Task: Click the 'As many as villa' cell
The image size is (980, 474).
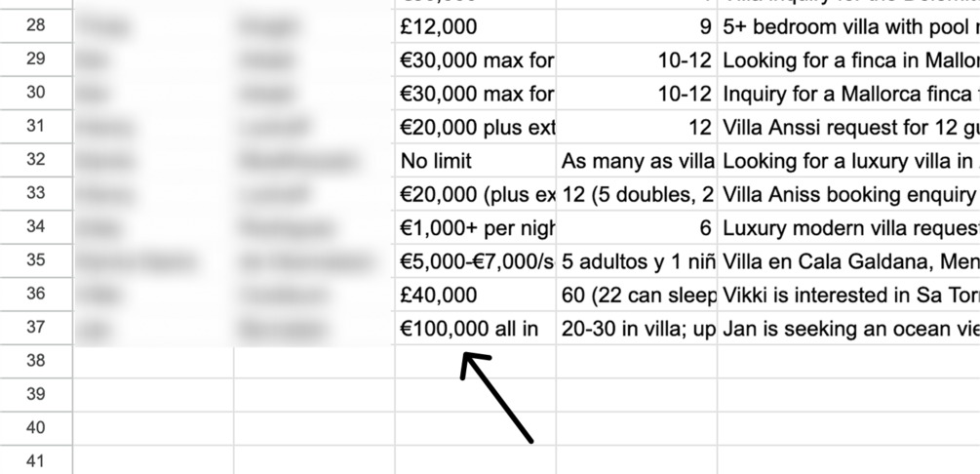Action: [x=637, y=161]
